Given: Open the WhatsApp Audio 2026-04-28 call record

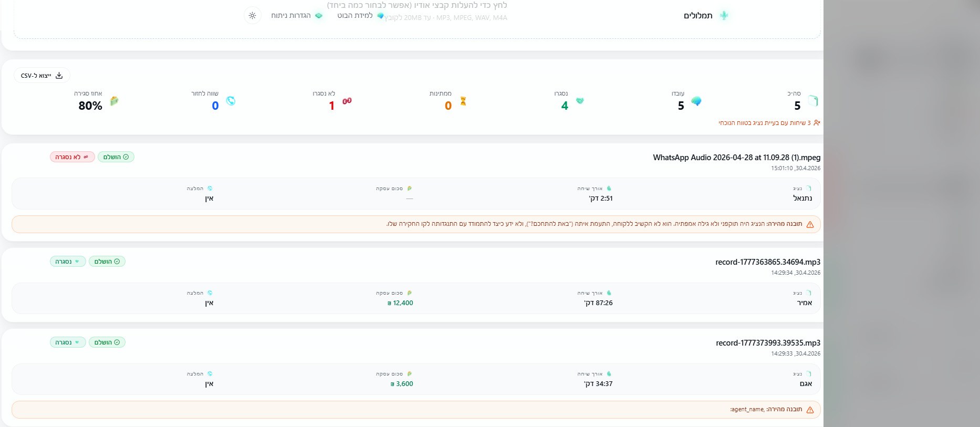Looking at the screenshot, I should tap(736, 158).
